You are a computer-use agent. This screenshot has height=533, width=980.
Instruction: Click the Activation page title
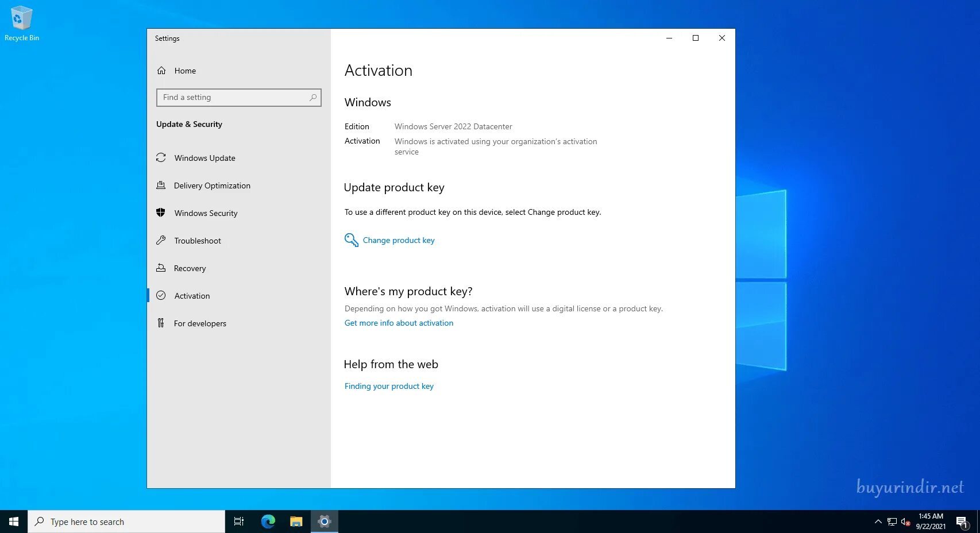(x=379, y=70)
